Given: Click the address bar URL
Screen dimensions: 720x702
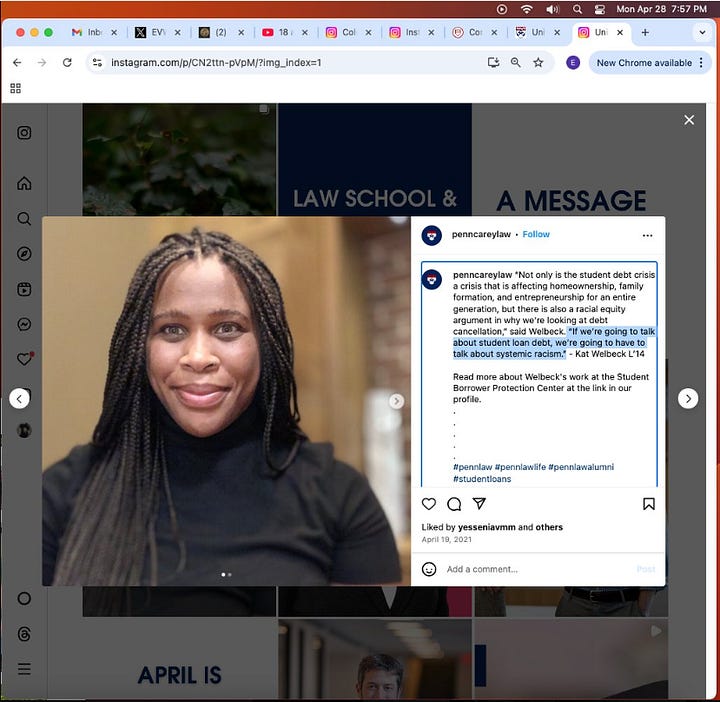Looking at the screenshot, I should point(216,62).
